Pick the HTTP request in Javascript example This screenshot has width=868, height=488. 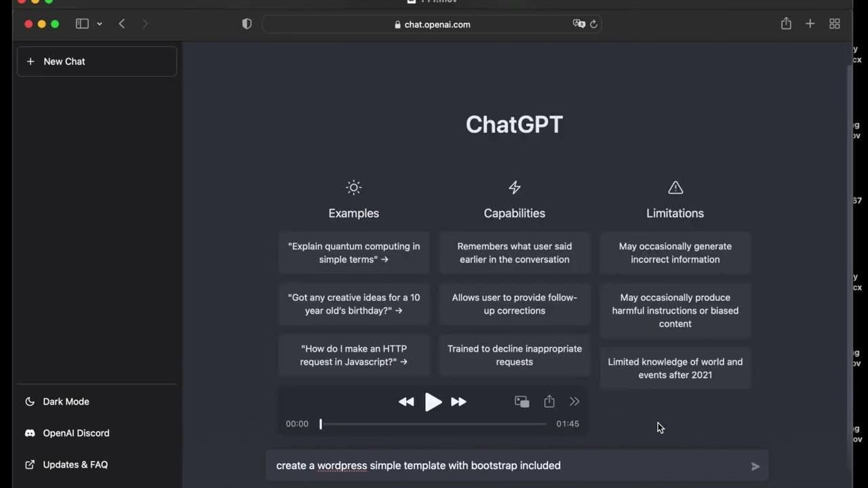tap(353, 355)
